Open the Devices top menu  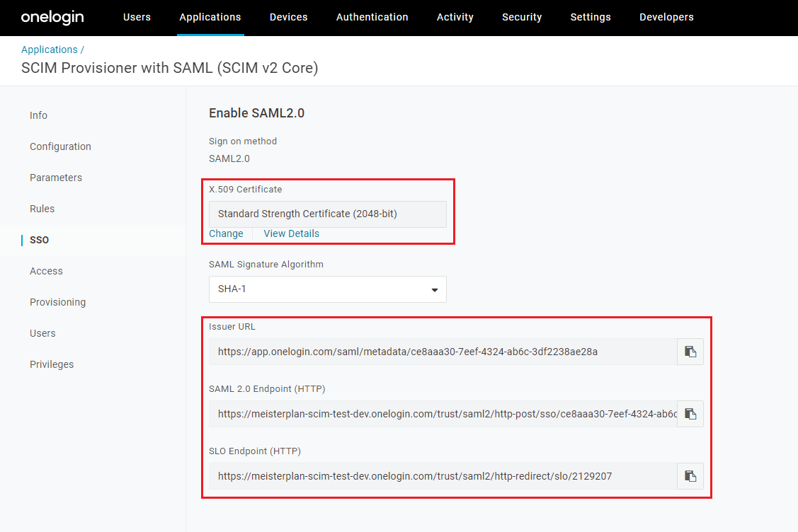pos(289,17)
